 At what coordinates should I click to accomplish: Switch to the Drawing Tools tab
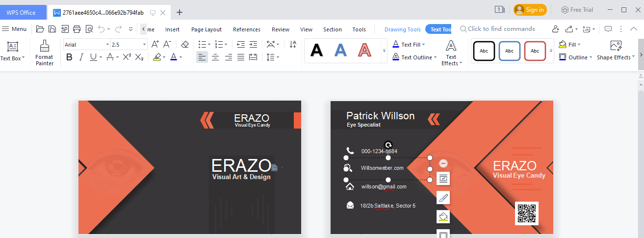402,29
